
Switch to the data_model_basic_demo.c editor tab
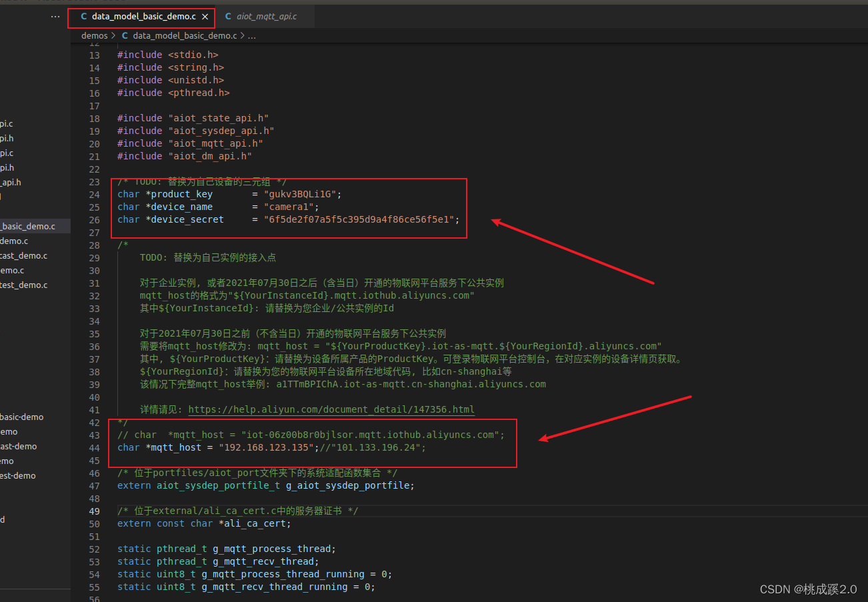141,17
